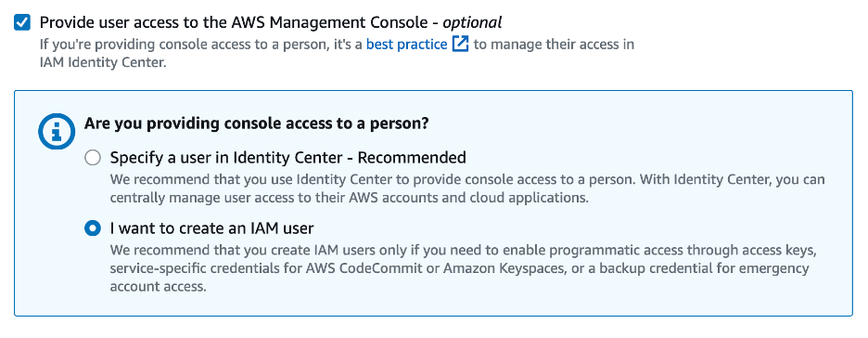Open the best practice link

click(406, 45)
